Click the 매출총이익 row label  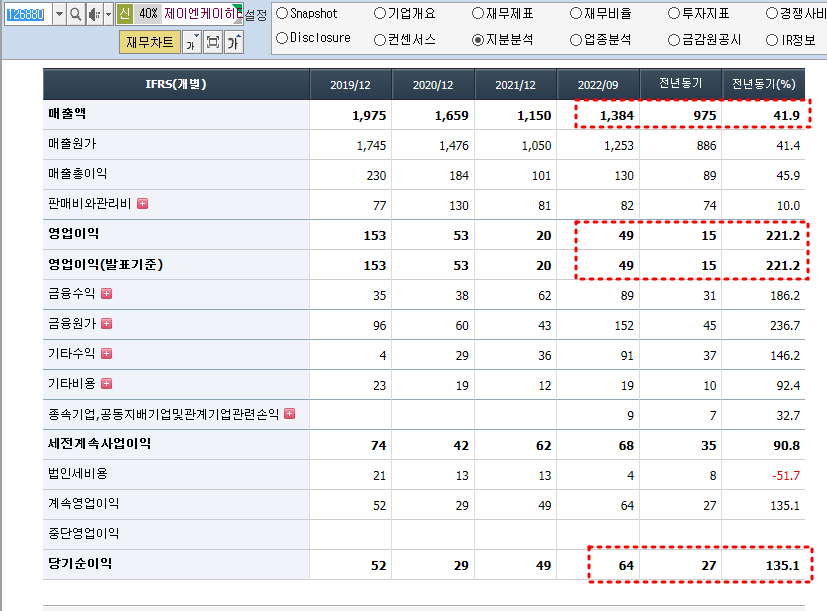coord(78,174)
